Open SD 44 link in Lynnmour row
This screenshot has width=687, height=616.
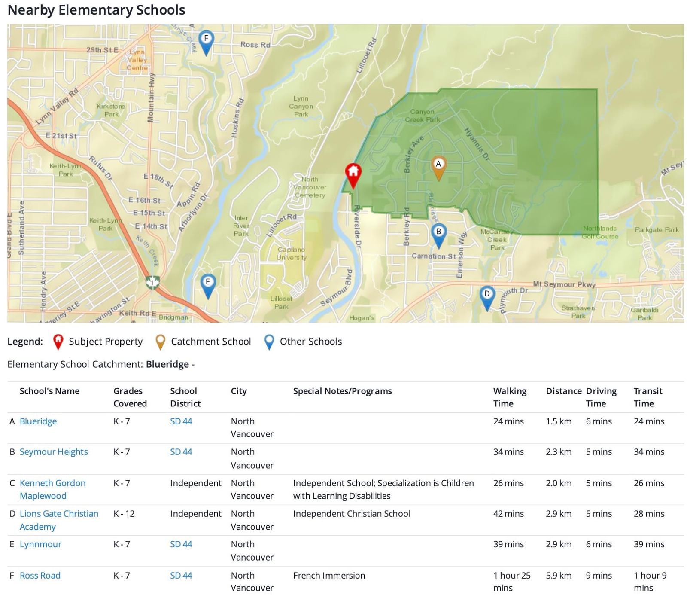(x=181, y=544)
